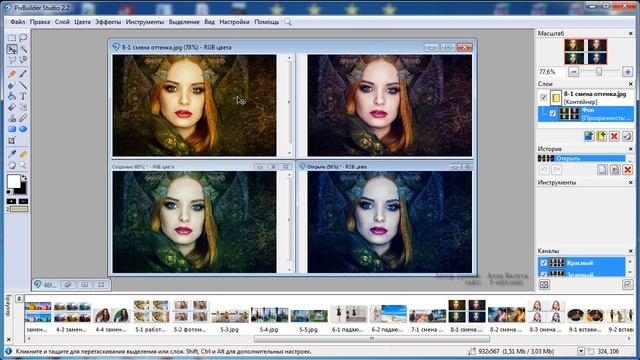
Task: Swap foreground and background colors
Action: [24, 178]
